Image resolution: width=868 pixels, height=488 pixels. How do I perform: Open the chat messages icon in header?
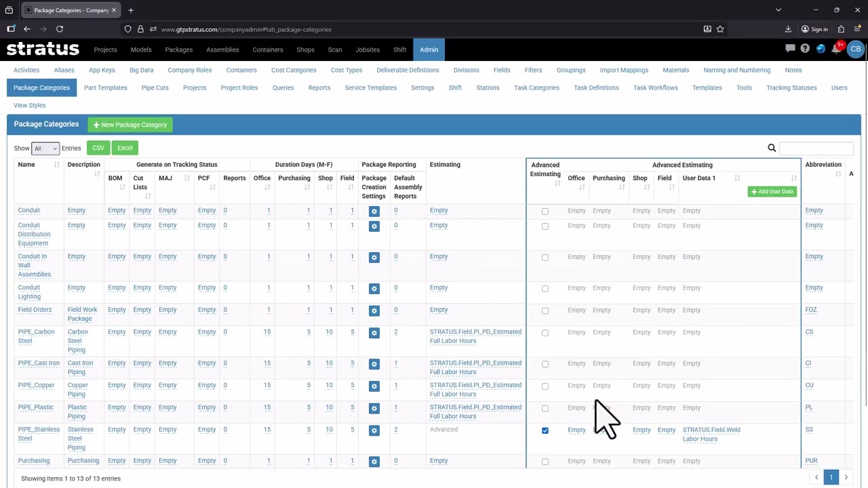(x=790, y=49)
